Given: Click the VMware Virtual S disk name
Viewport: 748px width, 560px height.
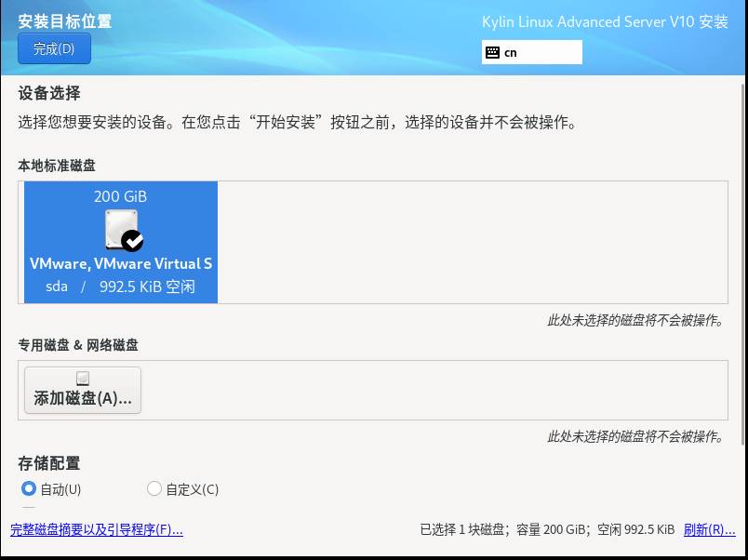Looking at the screenshot, I should [x=121, y=263].
